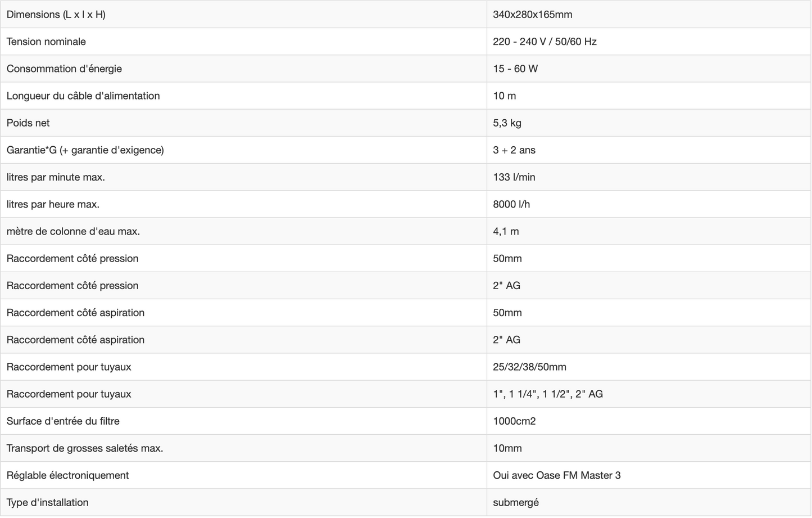Select the 3 + 2 ans value

[x=514, y=150]
